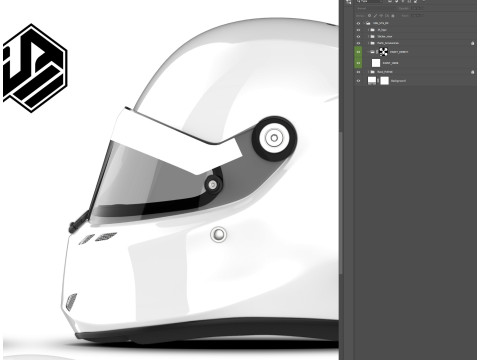Click the link icon beside the pattern mask thumbnail

(377, 52)
